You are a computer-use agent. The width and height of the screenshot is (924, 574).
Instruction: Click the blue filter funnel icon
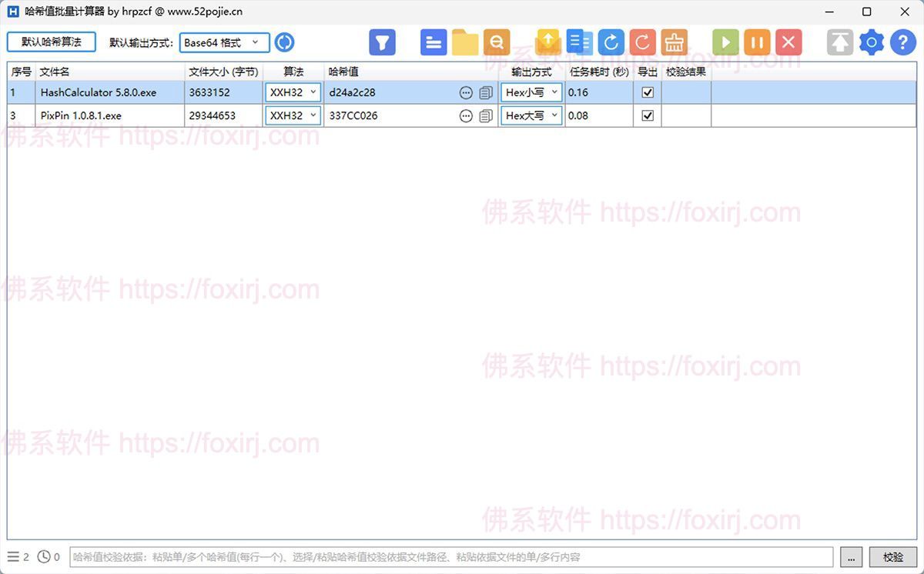(x=382, y=42)
